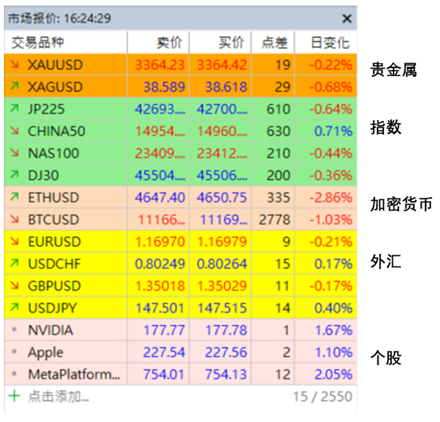Click the green arrow icon next to JP225
This screenshot has width=440, height=422.
point(14,108)
